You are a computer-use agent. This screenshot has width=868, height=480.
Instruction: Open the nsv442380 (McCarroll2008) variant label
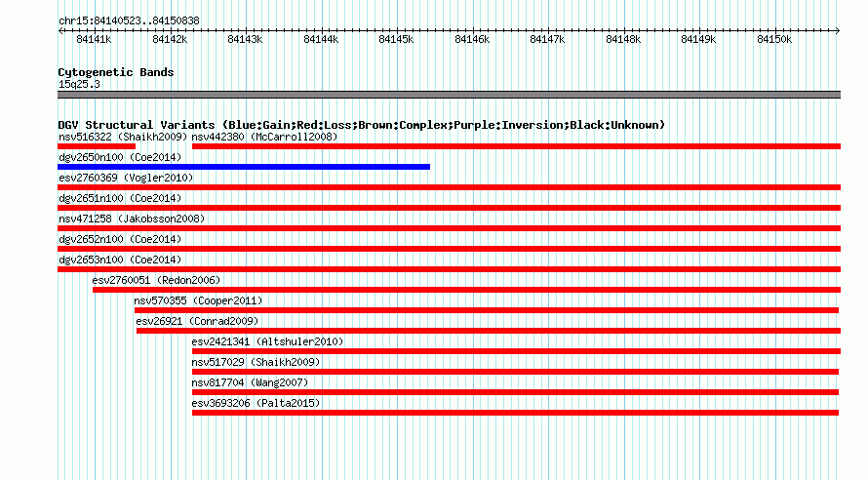tap(264, 137)
